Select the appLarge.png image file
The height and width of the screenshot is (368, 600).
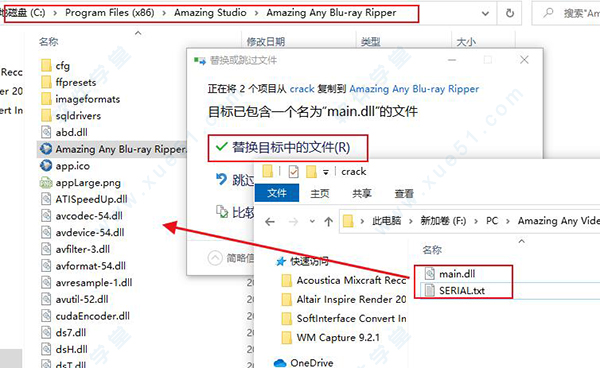tap(80, 182)
